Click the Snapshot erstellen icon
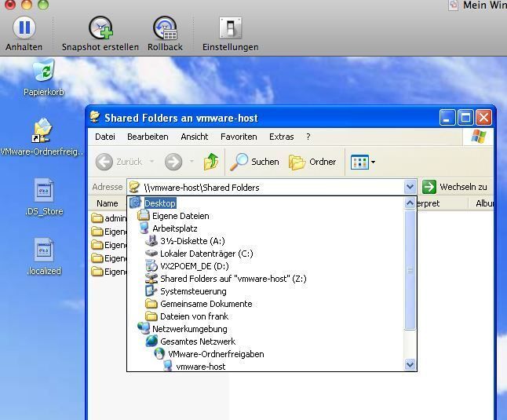The width and height of the screenshot is (507, 420). pos(101,27)
